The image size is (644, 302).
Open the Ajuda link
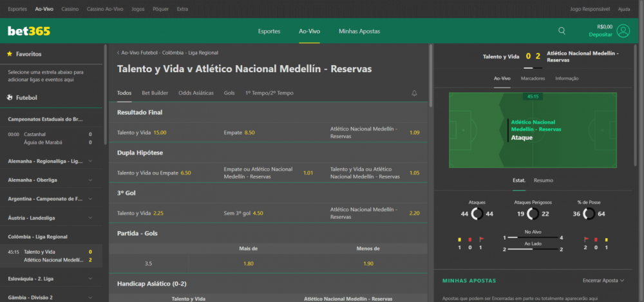(x=624, y=8)
